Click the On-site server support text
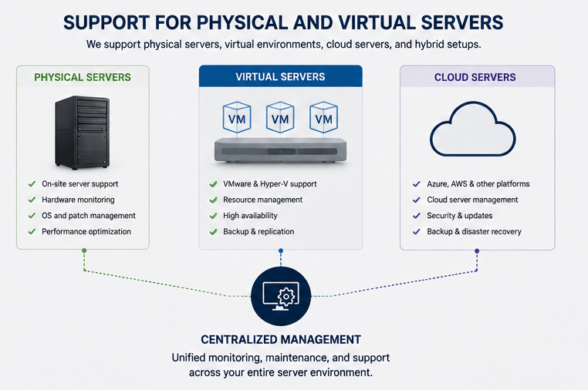The width and height of the screenshot is (588, 390). [80, 184]
